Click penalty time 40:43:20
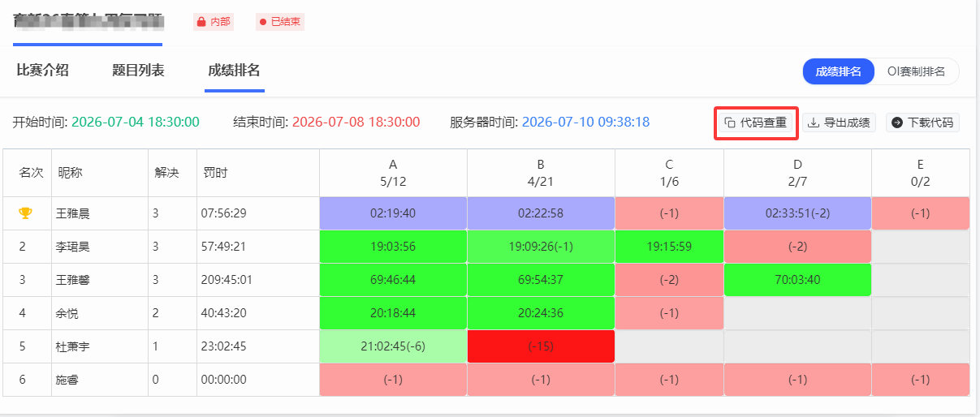This screenshot has width=980, height=417. click(224, 313)
